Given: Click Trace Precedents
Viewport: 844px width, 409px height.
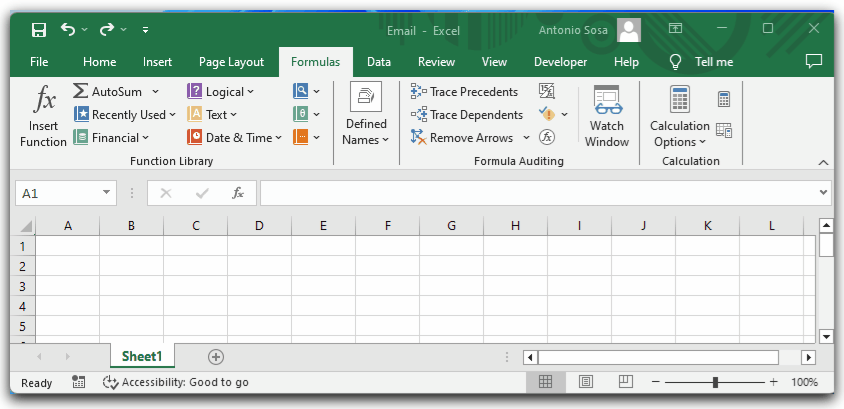Looking at the screenshot, I should (464, 91).
